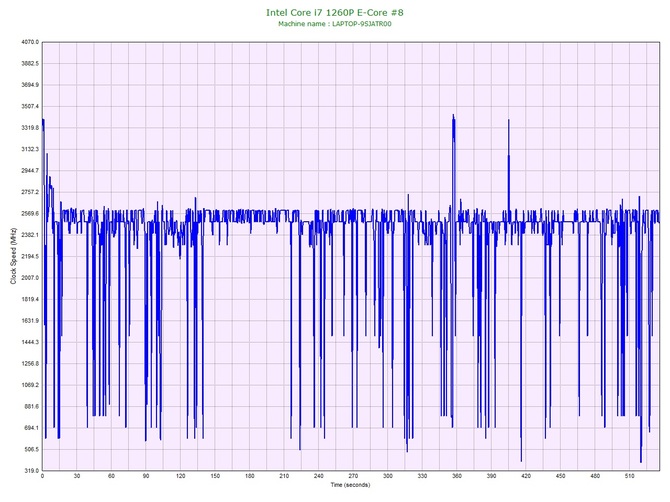The height and width of the screenshot is (502, 670).
Task: Click the 2757.2 y-axis value
Action: 30,192
